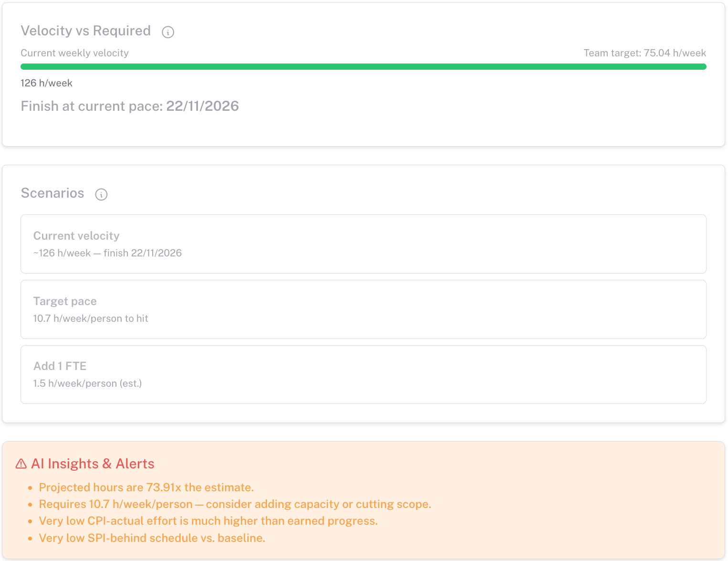Click the info icon next to Scenarios
Screen dimensions: 728x561
pos(101,194)
